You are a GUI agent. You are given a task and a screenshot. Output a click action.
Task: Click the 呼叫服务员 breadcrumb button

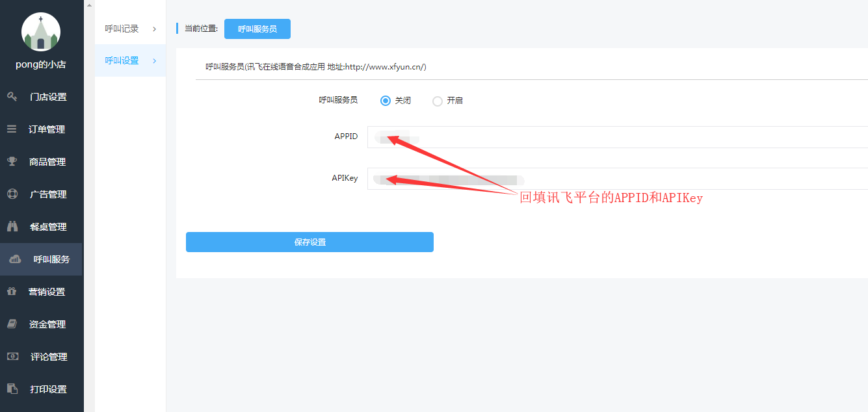257,29
